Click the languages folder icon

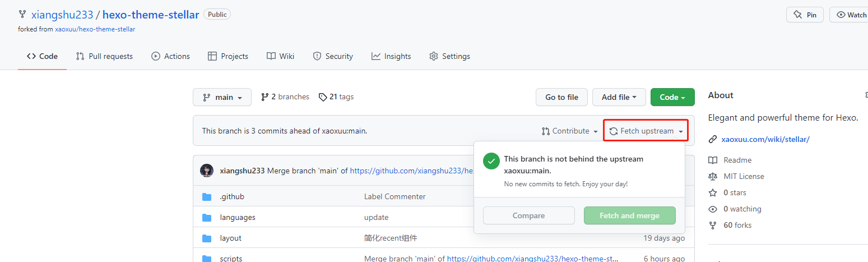click(207, 218)
